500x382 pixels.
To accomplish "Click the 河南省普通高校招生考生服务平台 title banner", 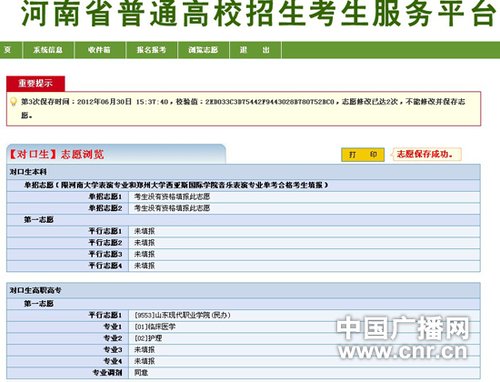I will pyautogui.click(x=259, y=14).
